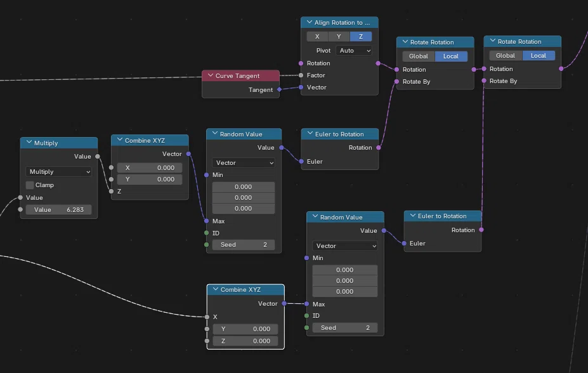
Task: Switch left Rotate Rotation node to Global
Action: 419,56
